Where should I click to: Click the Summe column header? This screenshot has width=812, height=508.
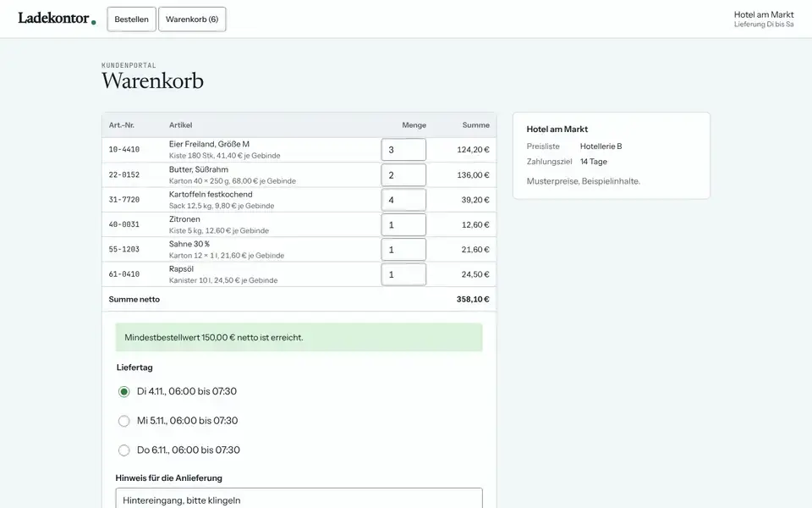click(x=476, y=125)
